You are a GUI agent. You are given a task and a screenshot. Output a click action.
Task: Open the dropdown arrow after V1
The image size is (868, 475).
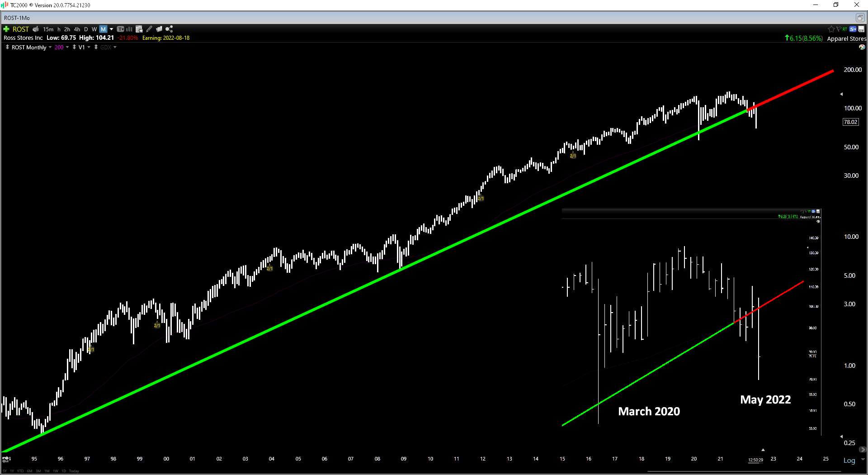click(x=89, y=47)
